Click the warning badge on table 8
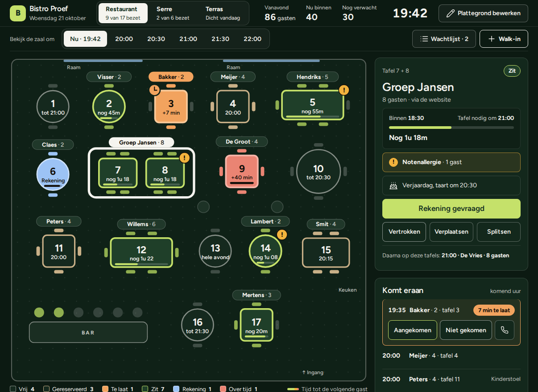The width and height of the screenshot is (538, 392). point(185,157)
